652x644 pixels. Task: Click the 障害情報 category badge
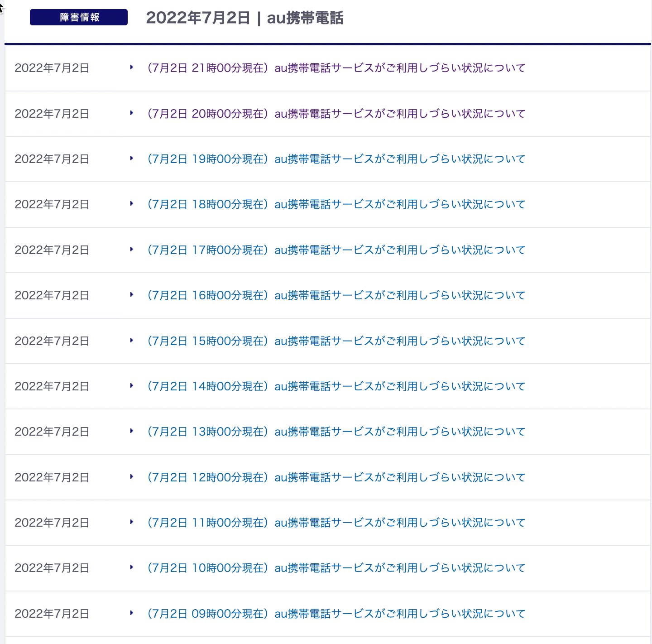click(x=79, y=17)
